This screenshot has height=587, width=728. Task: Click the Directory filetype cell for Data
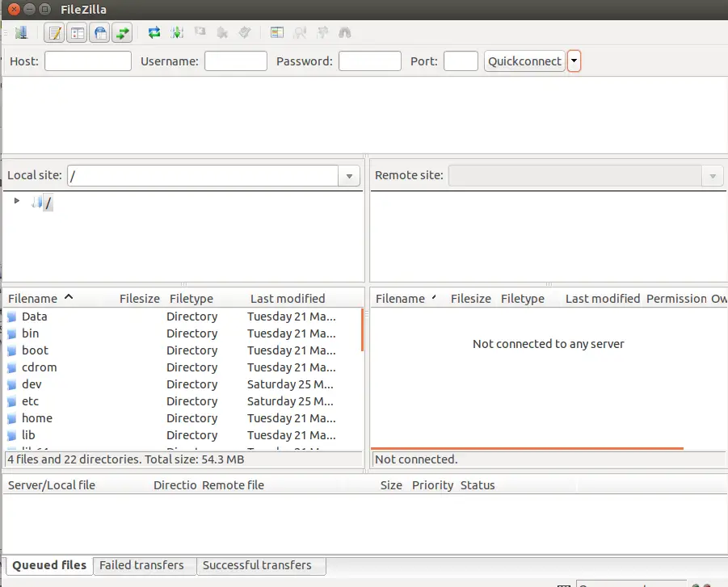click(x=192, y=317)
